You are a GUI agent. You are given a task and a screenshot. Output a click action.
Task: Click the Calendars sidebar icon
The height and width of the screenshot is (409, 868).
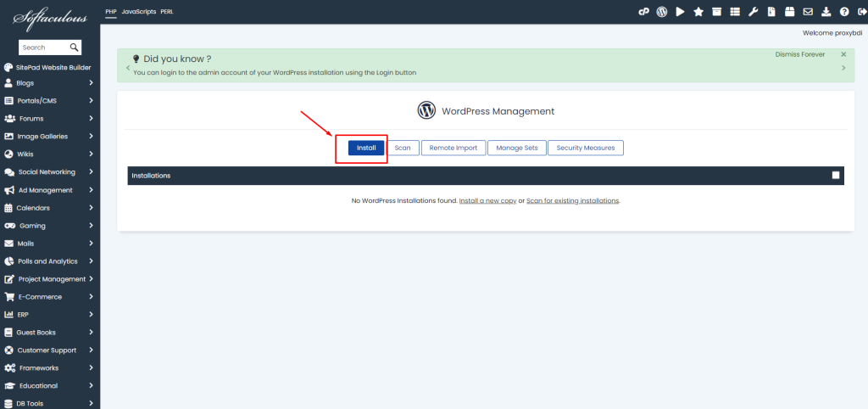tap(8, 208)
